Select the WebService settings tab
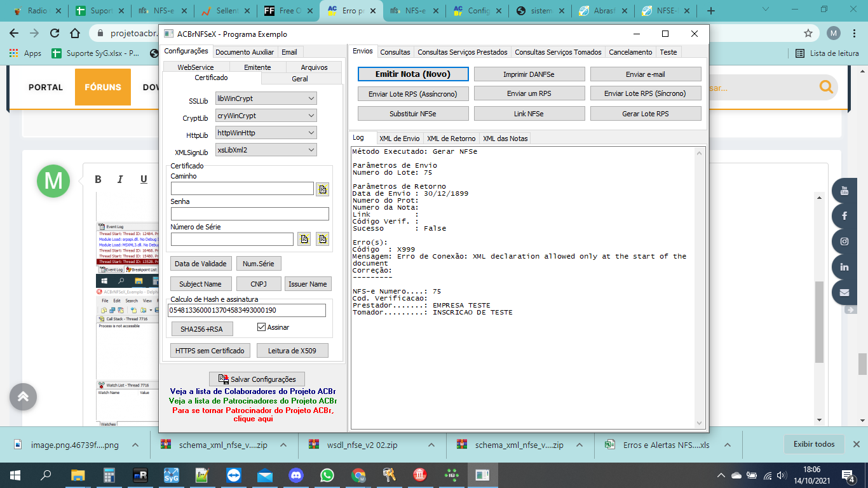Image resolution: width=868 pixels, height=488 pixels. coord(195,67)
